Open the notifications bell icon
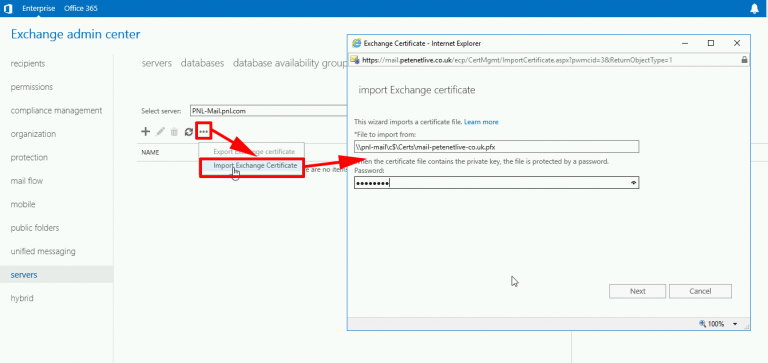The height and width of the screenshot is (363, 768). coord(754,8)
